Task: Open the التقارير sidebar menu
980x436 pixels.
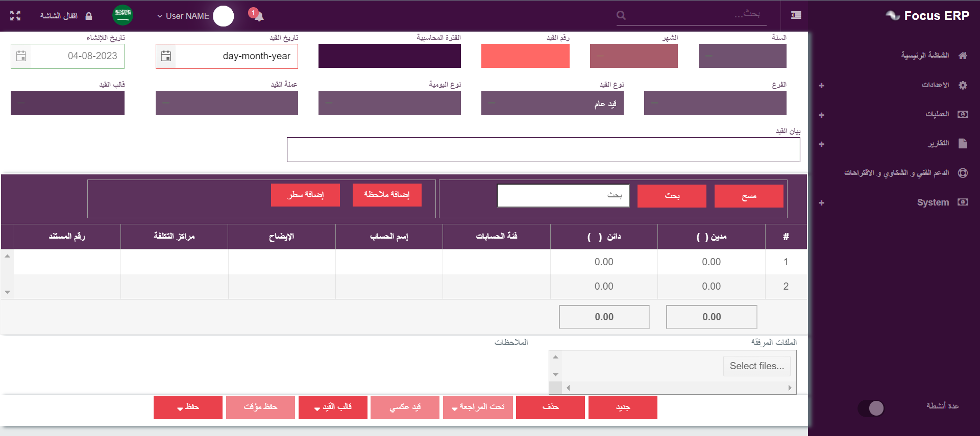Action: [938, 144]
